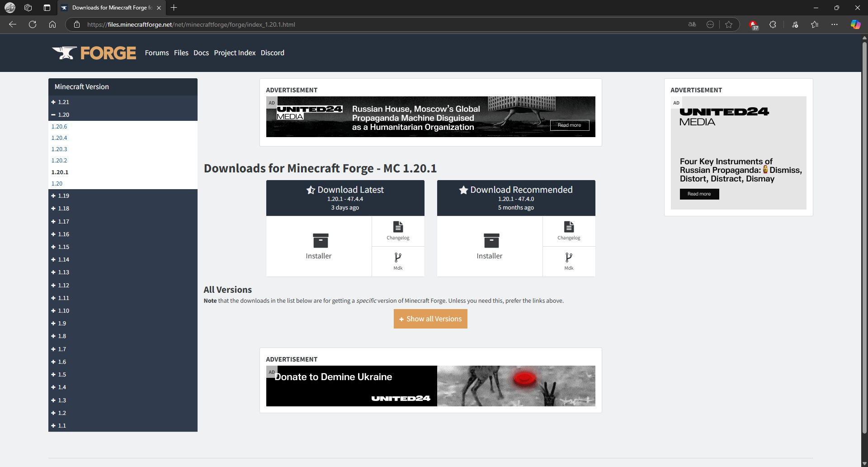Open the browser extensions puzzle icon

pyautogui.click(x=773, y=24)
